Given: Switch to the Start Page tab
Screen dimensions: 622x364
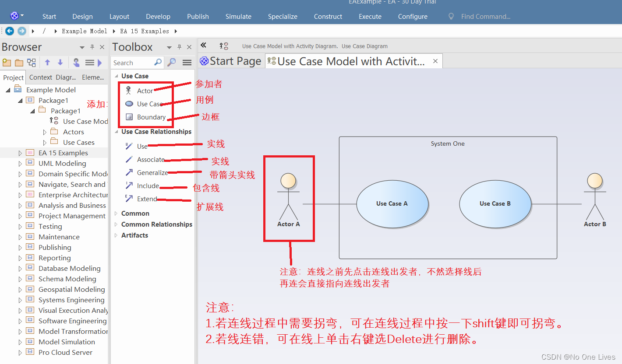Looking at the screenshot, I should coord(230,61).
